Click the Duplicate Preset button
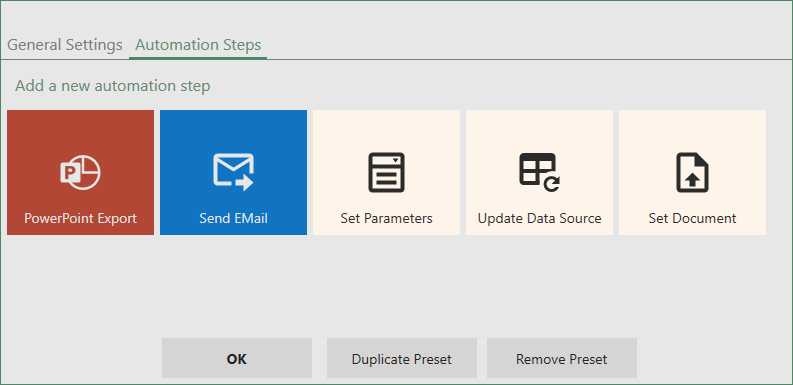This screenshot has width=793, height=385. [402, 358]
